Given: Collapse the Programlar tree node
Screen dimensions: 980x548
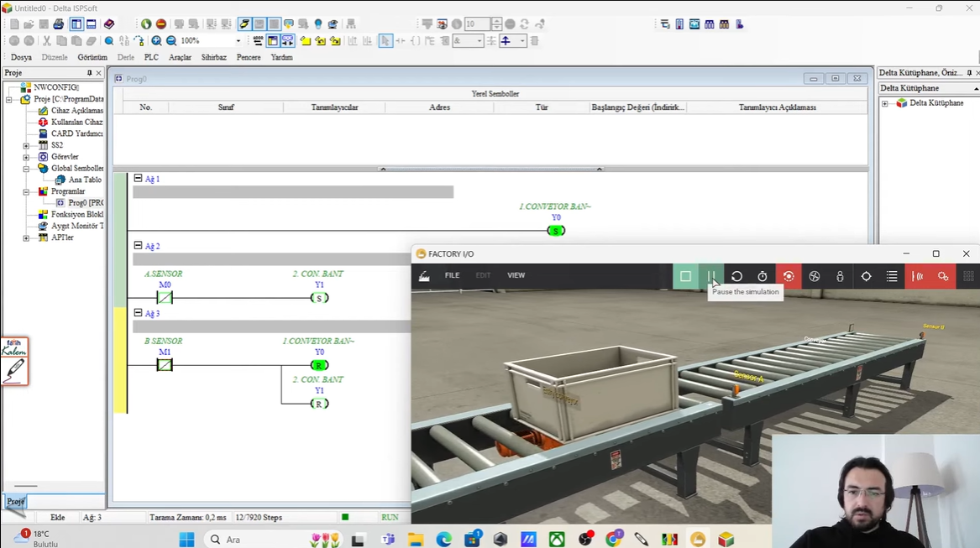Looking at the screenshot, I should [26, 192].
